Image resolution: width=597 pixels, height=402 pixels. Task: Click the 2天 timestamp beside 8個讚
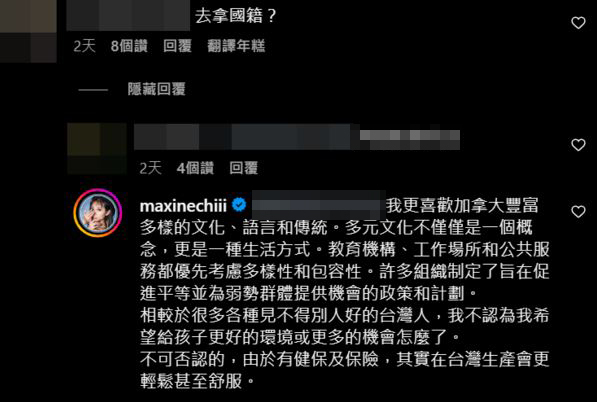point(84,46)
